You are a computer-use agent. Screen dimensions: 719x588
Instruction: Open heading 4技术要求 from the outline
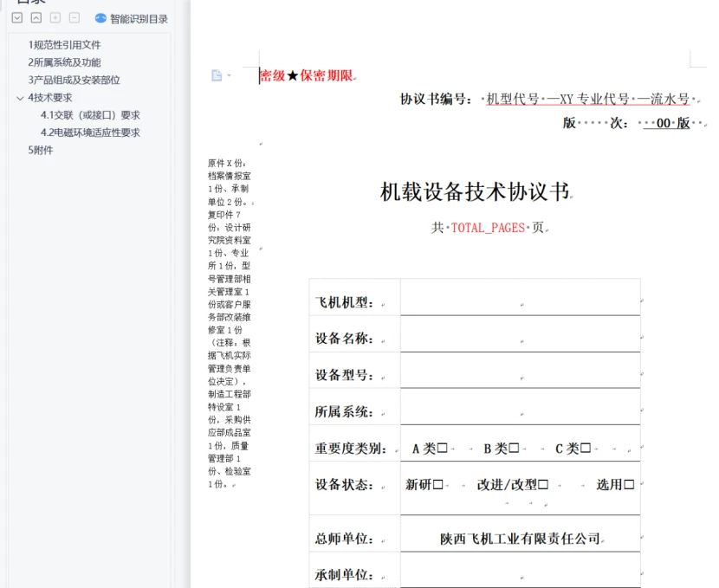click(50, 98)
